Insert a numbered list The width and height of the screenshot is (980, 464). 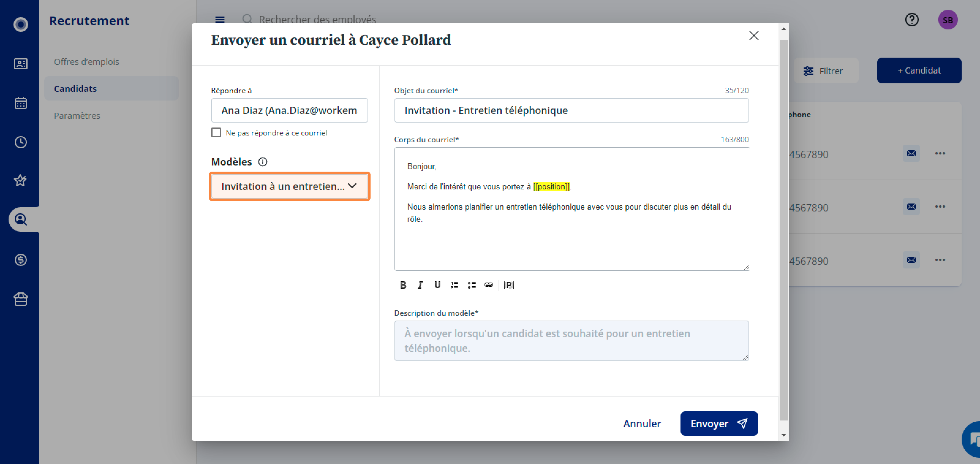[x=454, y=285]
